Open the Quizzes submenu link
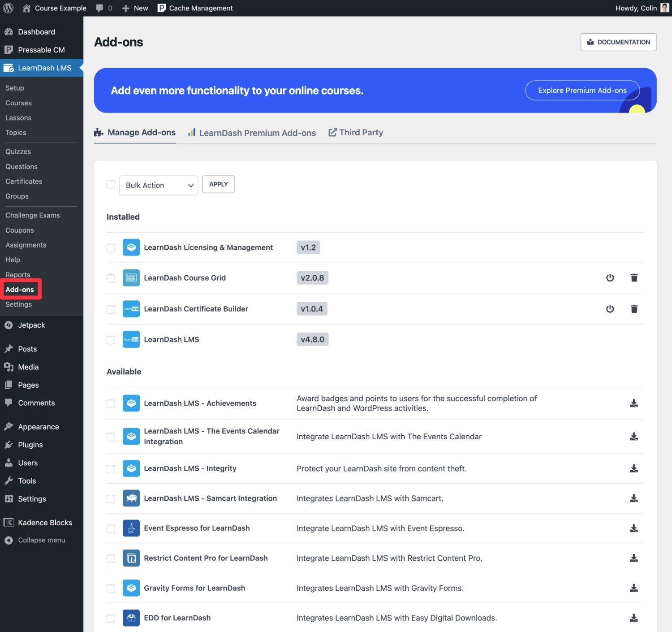This screenshot has height=632, width=672. pos(18,152)
